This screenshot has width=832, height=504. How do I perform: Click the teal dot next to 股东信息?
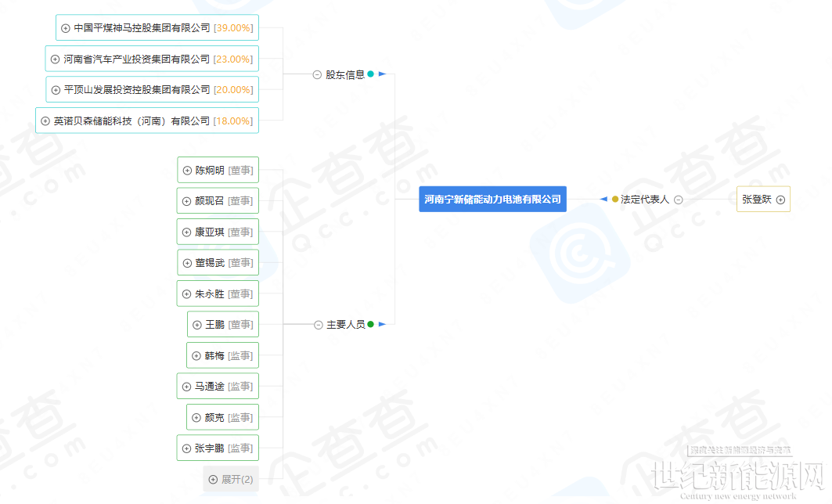click(371, 74)
